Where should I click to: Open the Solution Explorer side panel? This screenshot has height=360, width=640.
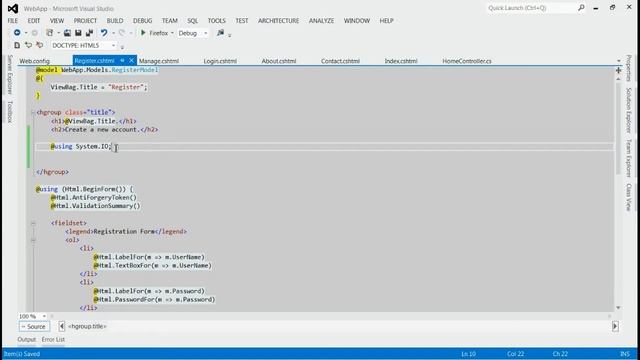(x=629, y=110)
